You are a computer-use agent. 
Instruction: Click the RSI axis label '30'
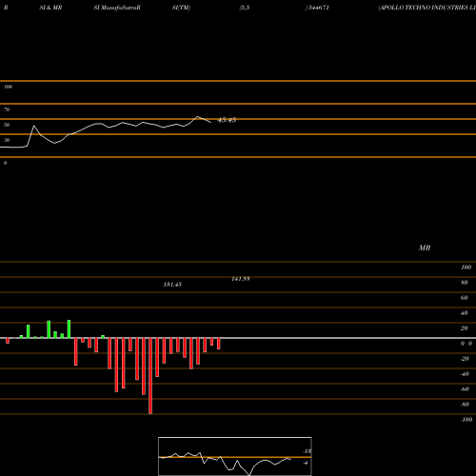coord(7,140)
